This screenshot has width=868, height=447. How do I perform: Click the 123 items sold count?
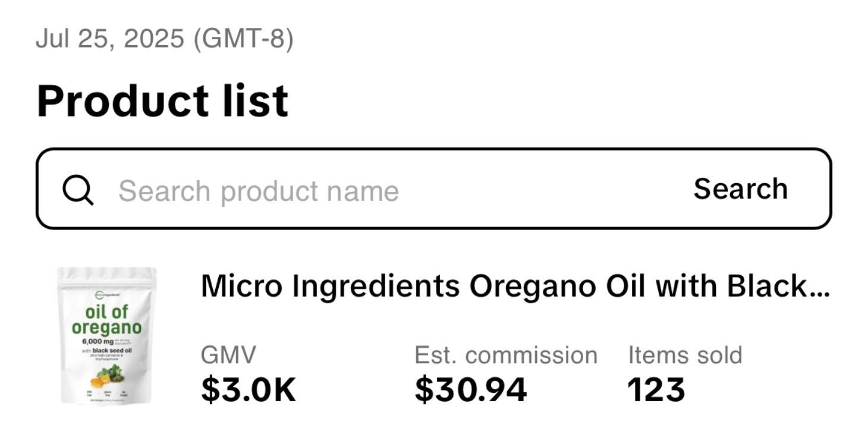656,390
